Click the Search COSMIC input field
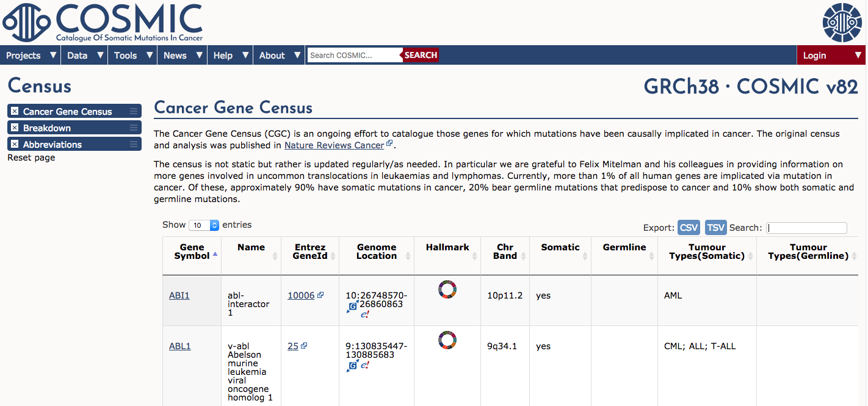 click(x=354, y=55)
